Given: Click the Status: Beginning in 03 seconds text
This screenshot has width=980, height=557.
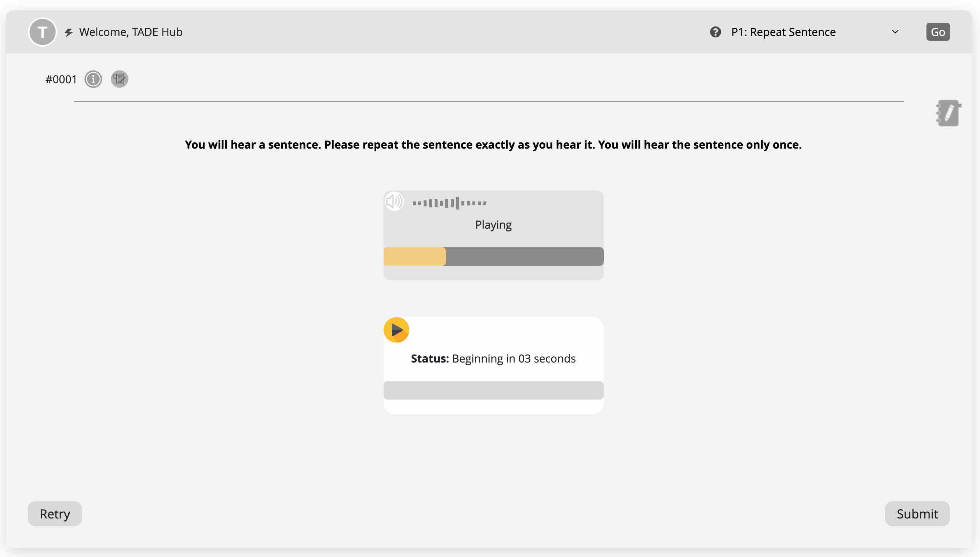Looking at the screenshot, I should click(x=493, y=358).
